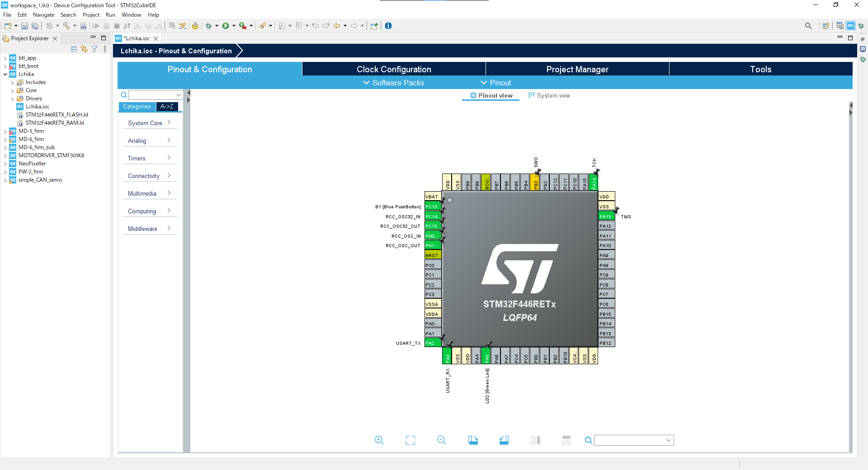The width and height of the screenshot is (868, 470).
Task: Click the Lchika.ioc breadcrumb header
Action: (176, 51)
